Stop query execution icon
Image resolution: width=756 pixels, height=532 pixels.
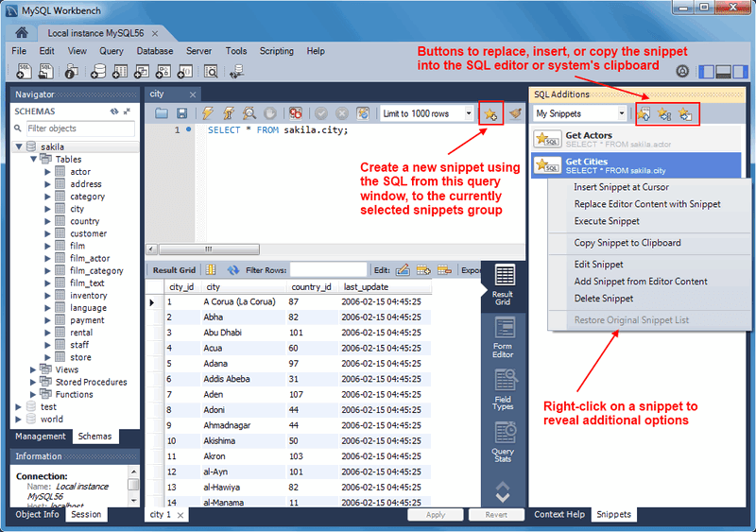270,113
